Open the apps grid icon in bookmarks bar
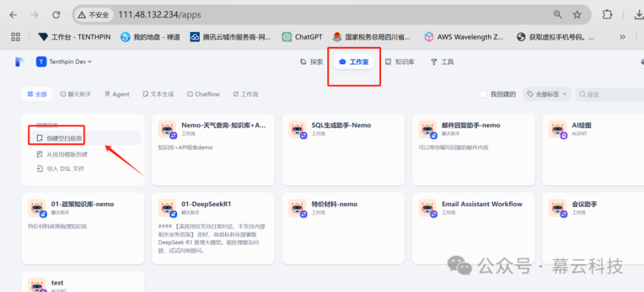The width and height of the screenshot is (644, 292). point(15,37)
